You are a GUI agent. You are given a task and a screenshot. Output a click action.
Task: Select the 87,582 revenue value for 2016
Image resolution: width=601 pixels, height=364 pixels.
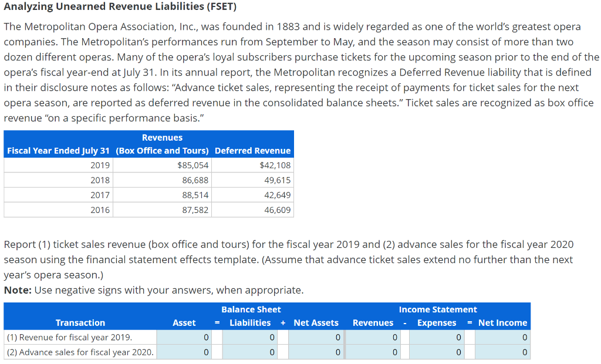pos(195,210)
